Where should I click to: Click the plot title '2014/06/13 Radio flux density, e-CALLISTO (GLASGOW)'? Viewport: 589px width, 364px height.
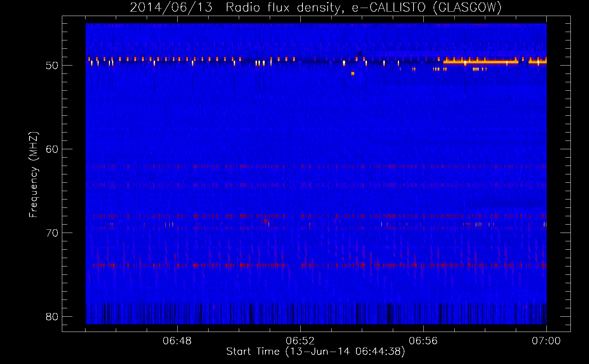[x=316, y=7]
